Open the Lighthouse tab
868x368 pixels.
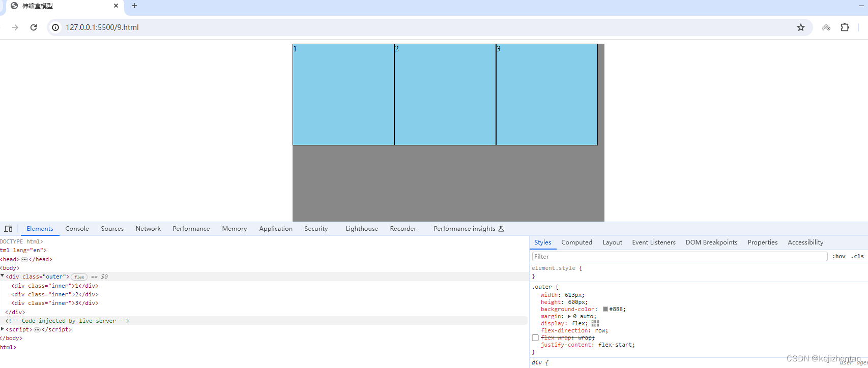pos(362,229)
